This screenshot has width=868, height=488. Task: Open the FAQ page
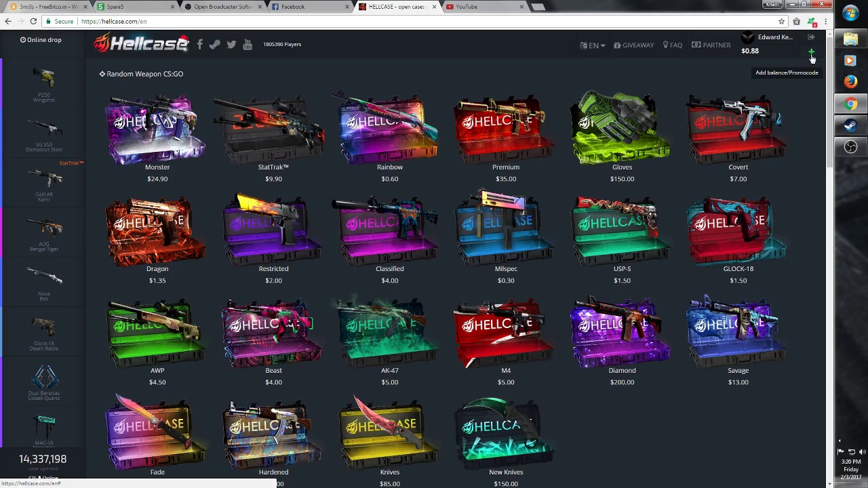(x=673, y=45)
